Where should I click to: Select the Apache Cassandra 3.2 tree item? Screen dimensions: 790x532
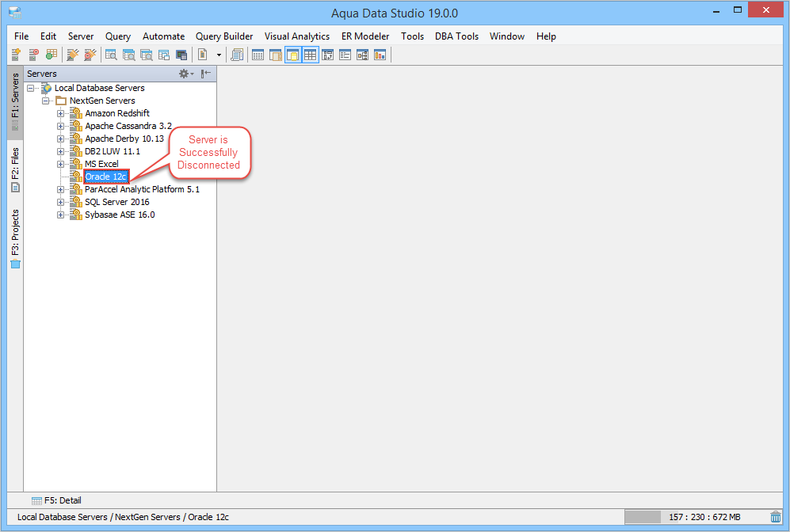(x=128, y=126)
